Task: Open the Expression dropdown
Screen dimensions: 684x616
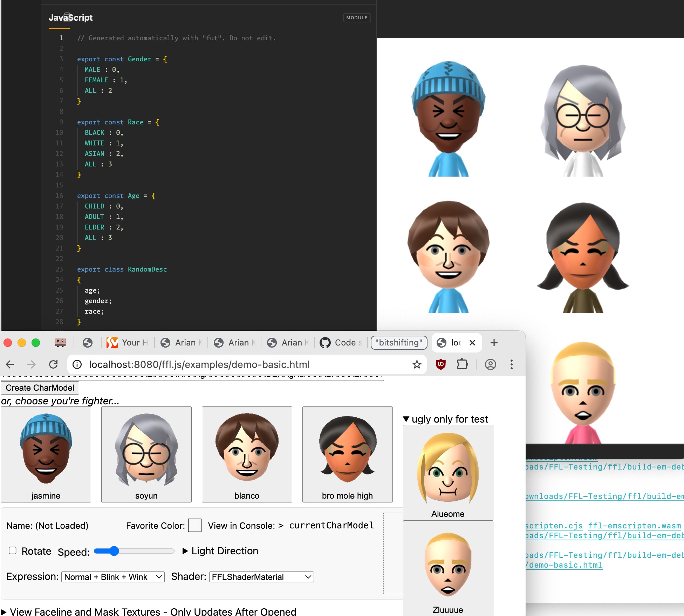Action: point(113,577)
